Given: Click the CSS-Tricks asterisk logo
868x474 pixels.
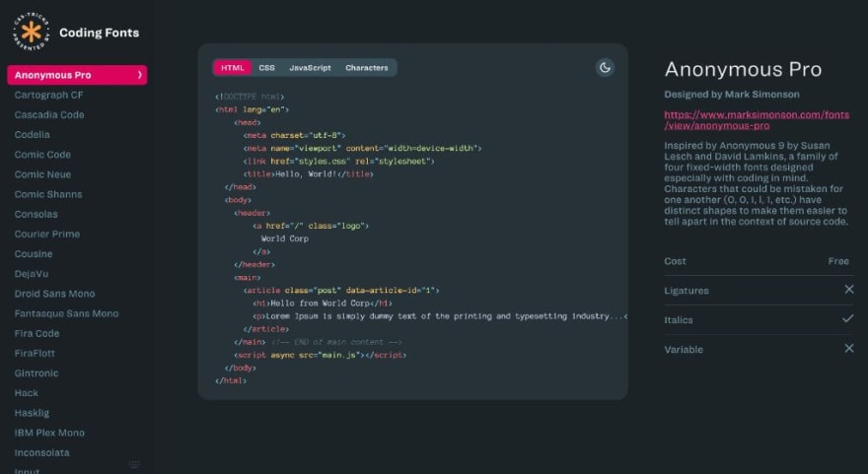Looking at the screenshot, I should [32, 33].
